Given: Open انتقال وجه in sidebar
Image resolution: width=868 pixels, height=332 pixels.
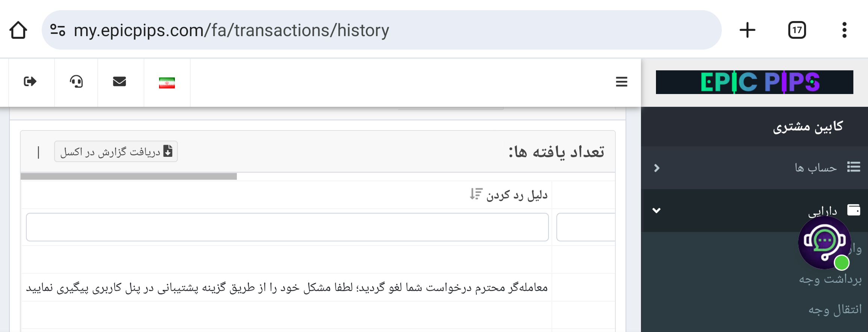Looking at the screenshot, I should pos(835,309).
